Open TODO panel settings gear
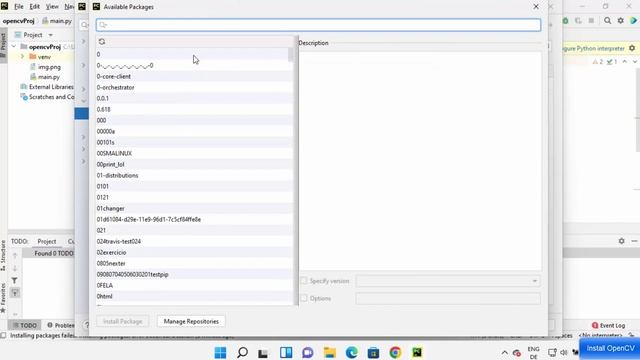640x360 pixels. [x=621, y=241]
